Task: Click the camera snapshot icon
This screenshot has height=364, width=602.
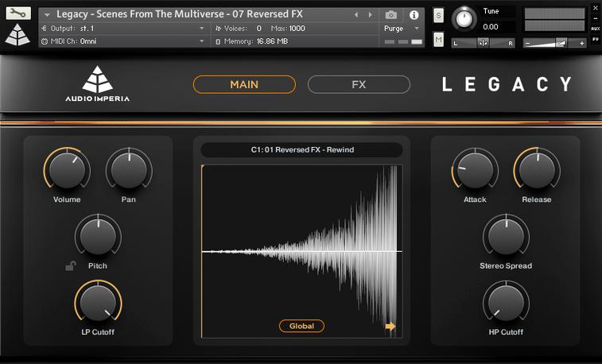Action: 390,15
